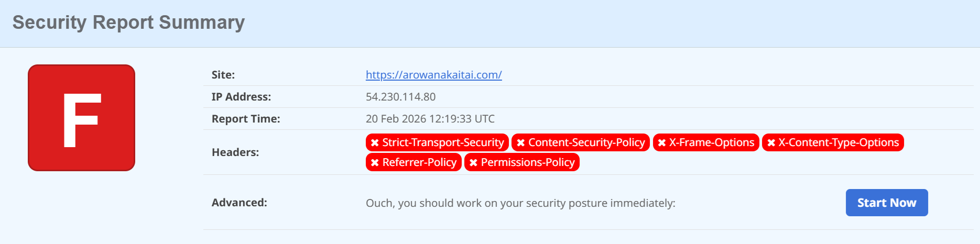Click the X icon on the X-Frame-Options badge
The width and height of the screenshot is (980, 244).
[662, 143]
